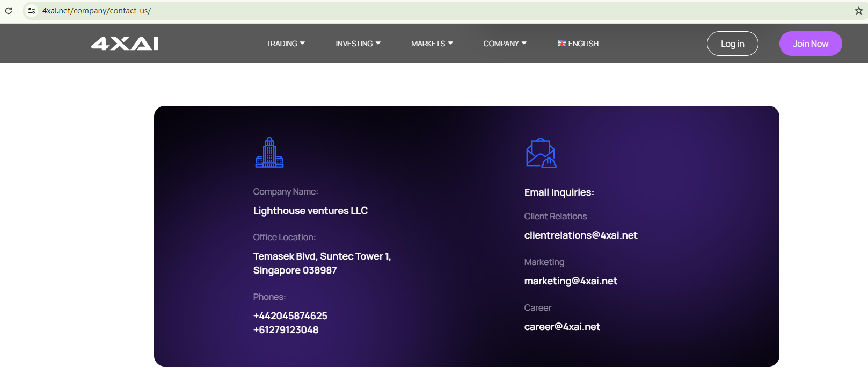Click phone number +61279123048

(x=286, y=330)
